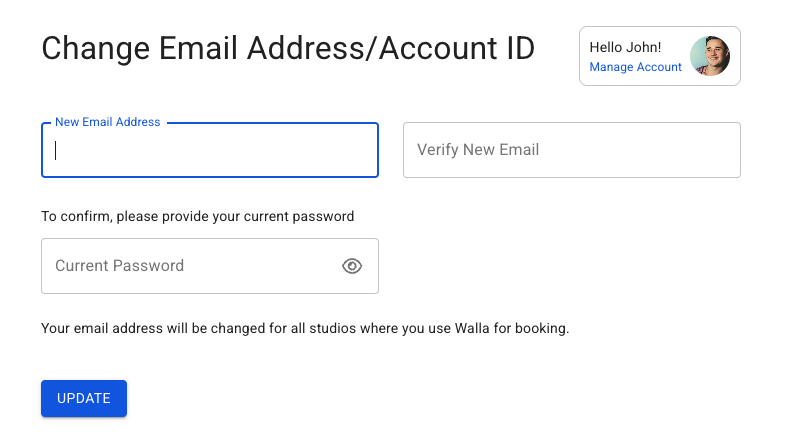Click the Change Email Address/Account ID heading
Image resolution: width=792 pixels, height=446 pixels.
pyautogui.click(x=288, y=48)
